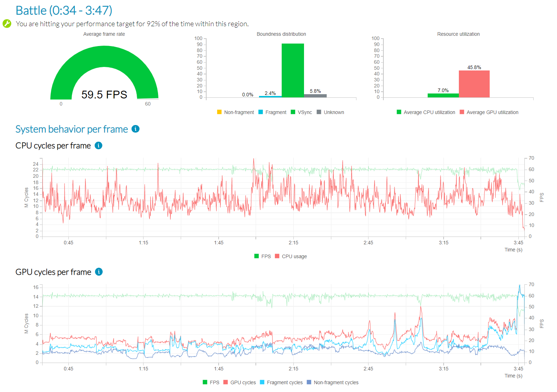The height and width of the screenshot is (392, 557).
Task: Click the 2:45 time label on GPU chart
Action: pos(368,369)
